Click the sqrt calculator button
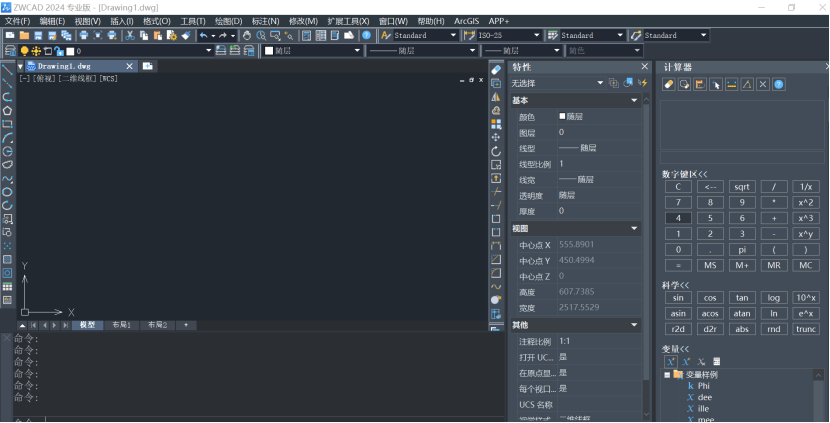 pyautogui.click(x=742, y=186)
